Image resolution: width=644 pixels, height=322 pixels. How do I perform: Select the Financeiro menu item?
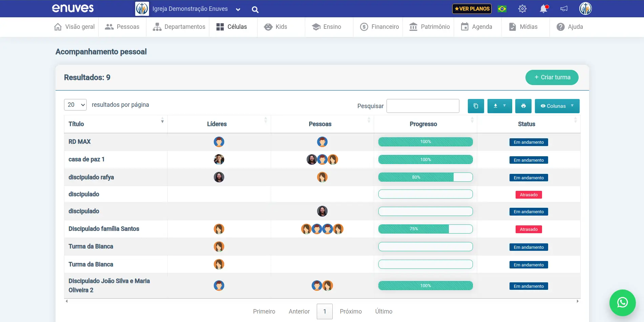(379, 27)
